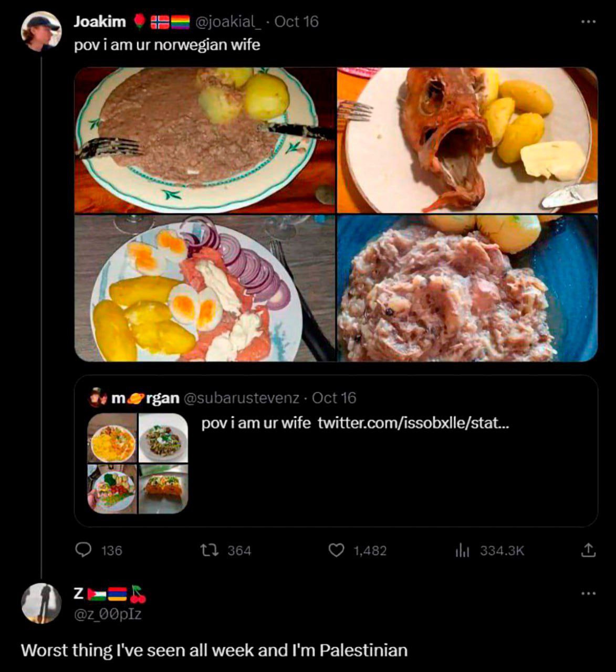Open the view analytics bar chart icon

(462, 550)
